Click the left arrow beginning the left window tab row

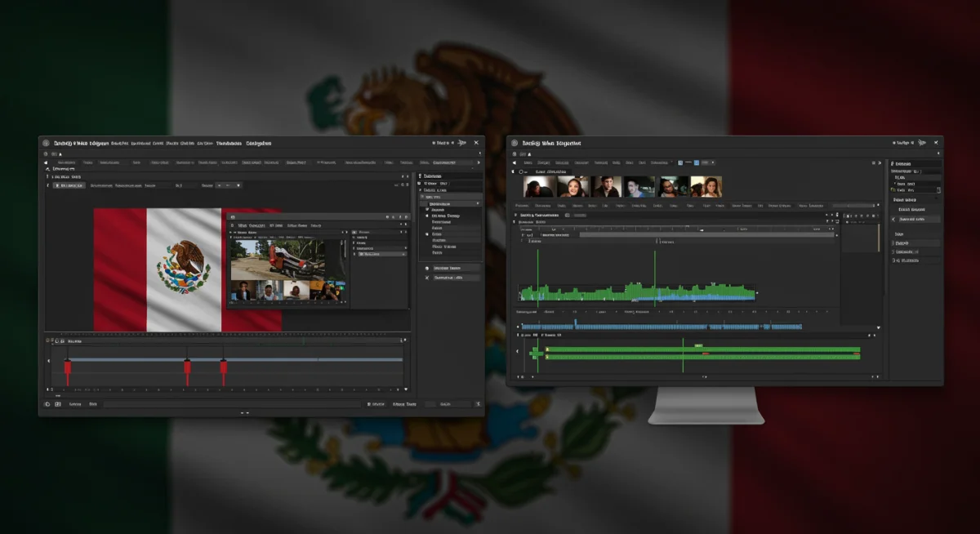[x=46, y=162]
